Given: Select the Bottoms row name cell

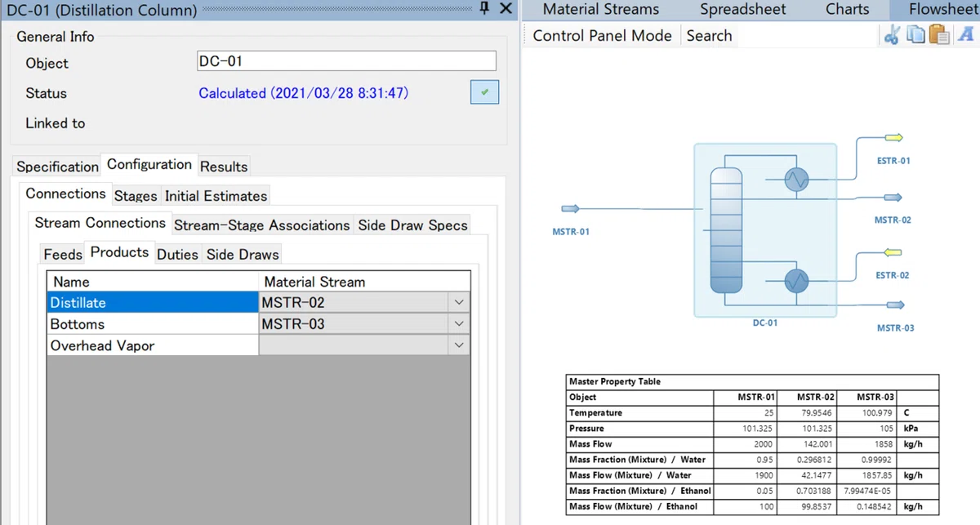Looking at the screenshot, I should (x=153, y=324).
